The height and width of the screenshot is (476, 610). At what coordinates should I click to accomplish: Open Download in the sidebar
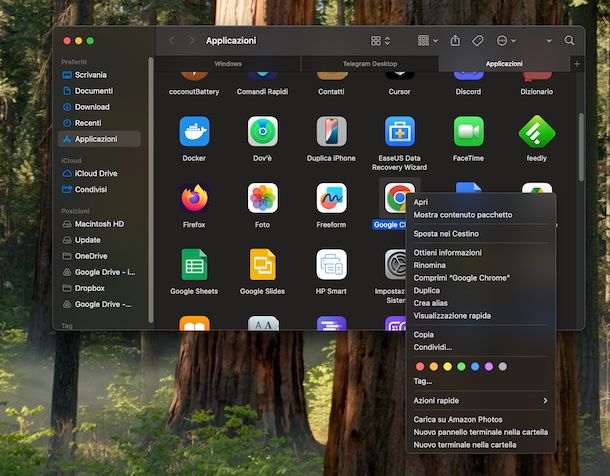[99, 107]
